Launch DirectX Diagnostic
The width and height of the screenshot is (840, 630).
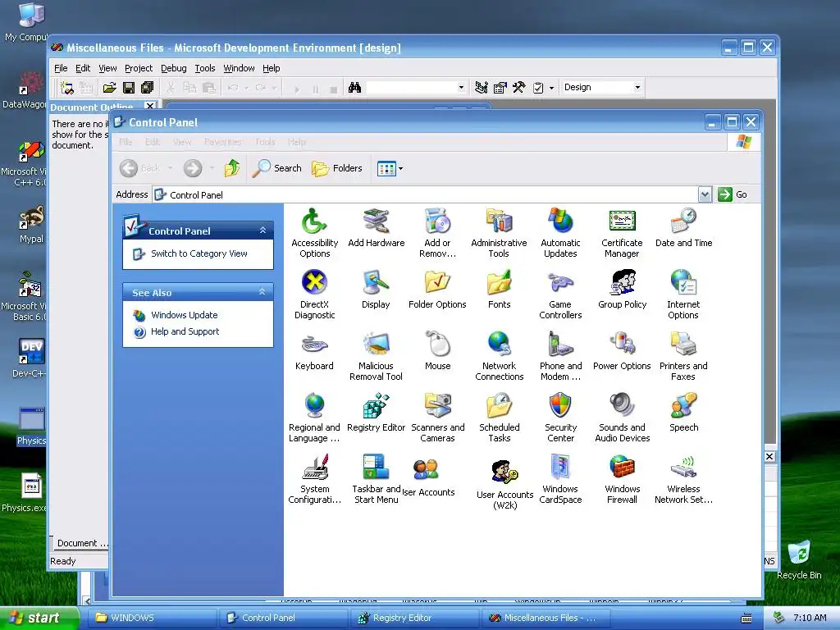coord(314,295)
